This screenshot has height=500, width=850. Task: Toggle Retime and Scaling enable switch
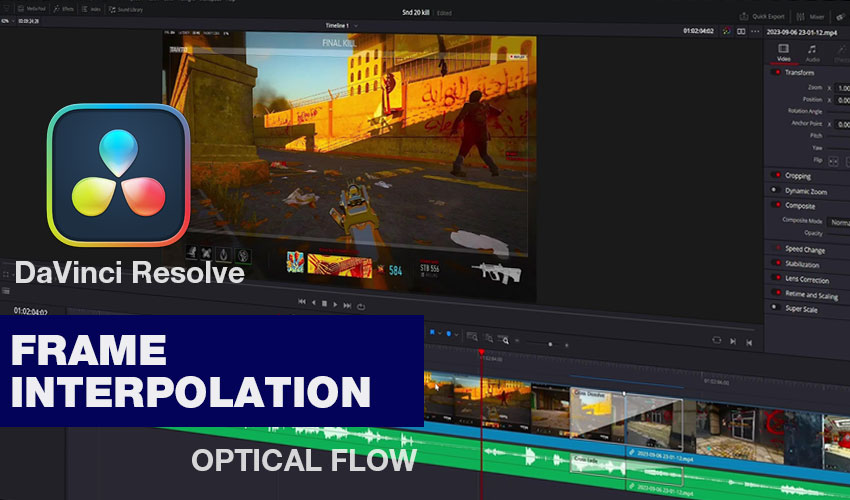pyautogui.click(x=776, y=292)
